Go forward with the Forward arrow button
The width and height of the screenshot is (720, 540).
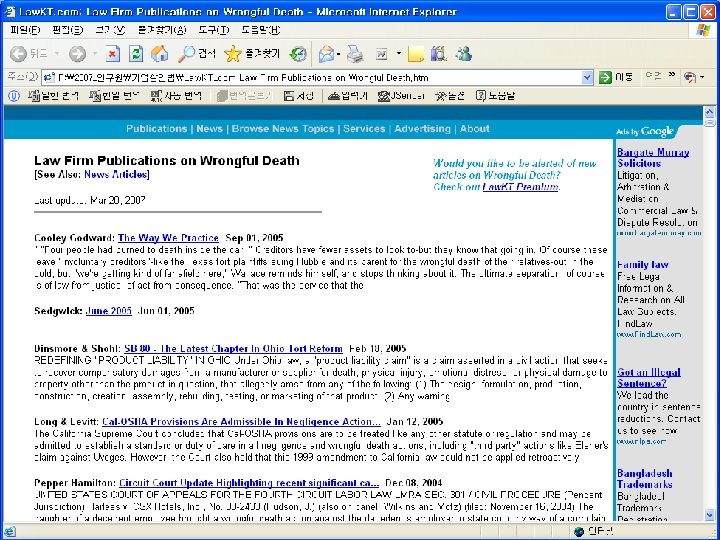(77, 54)
